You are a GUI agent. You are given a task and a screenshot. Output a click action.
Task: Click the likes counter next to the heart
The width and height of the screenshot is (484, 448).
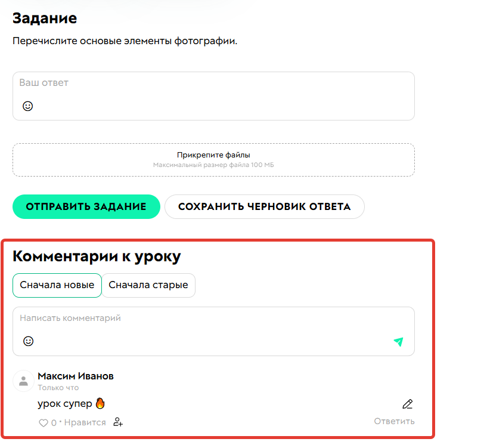click(x=55, y=422)
